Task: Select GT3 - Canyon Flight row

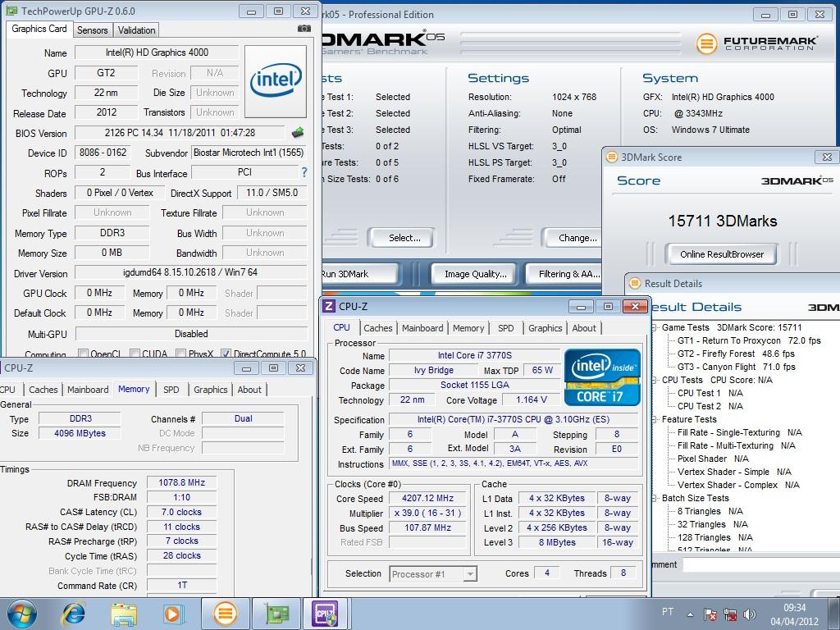Action: tap(736, 367)
